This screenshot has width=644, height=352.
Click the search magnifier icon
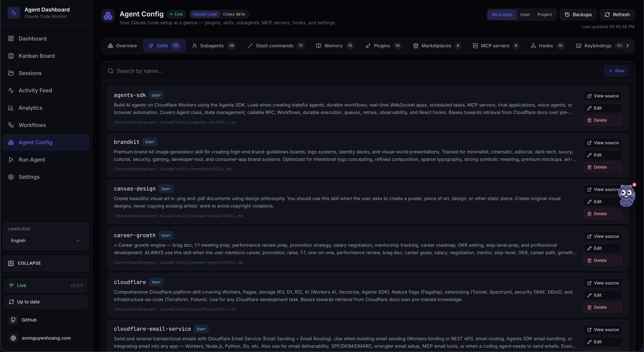[x=111, y=71]
